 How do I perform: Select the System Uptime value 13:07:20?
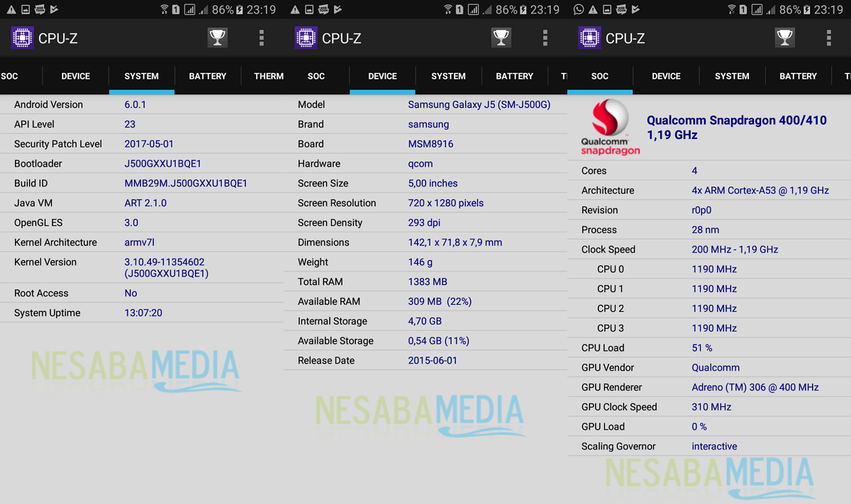tap(143, 313)
